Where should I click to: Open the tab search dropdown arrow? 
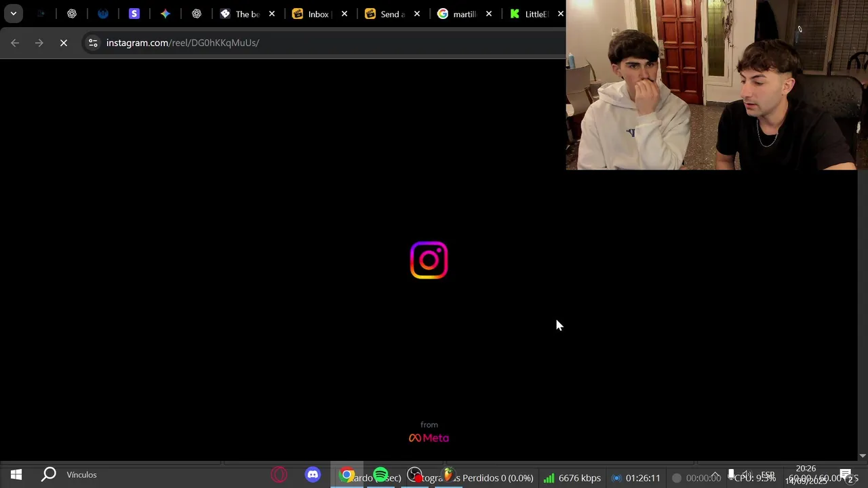[13, 14]
